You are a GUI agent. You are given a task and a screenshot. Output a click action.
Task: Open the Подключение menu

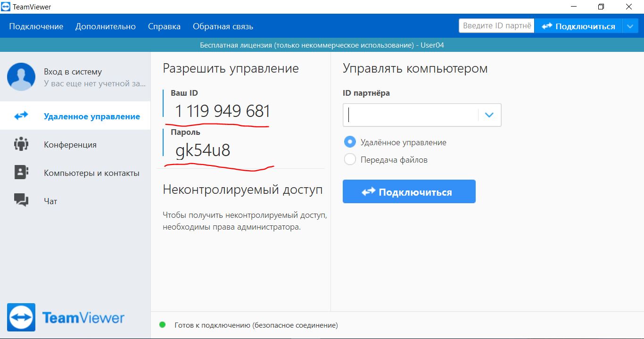point(36,26)
